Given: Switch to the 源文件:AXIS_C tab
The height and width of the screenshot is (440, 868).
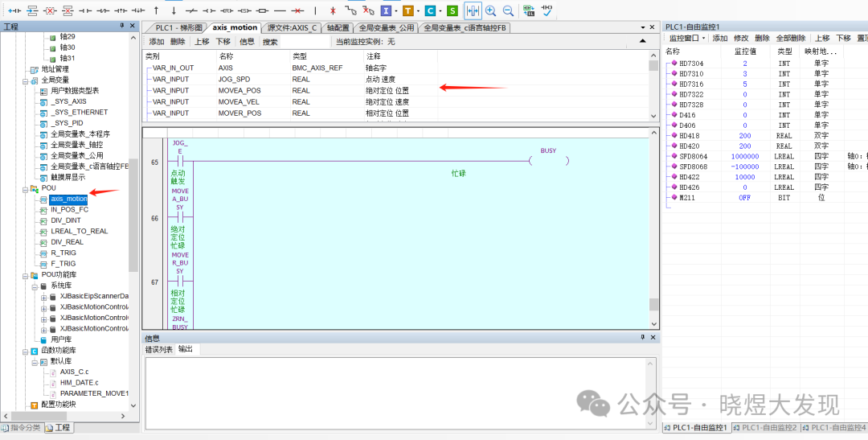Looking at the screenshot, I should click(292, 27).
